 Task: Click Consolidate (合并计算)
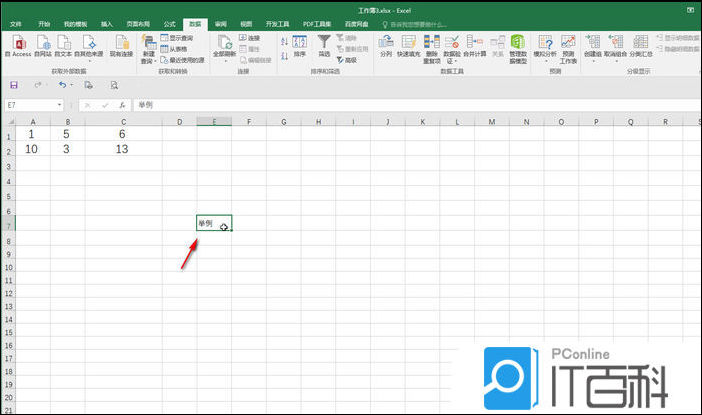click(475, 46)
